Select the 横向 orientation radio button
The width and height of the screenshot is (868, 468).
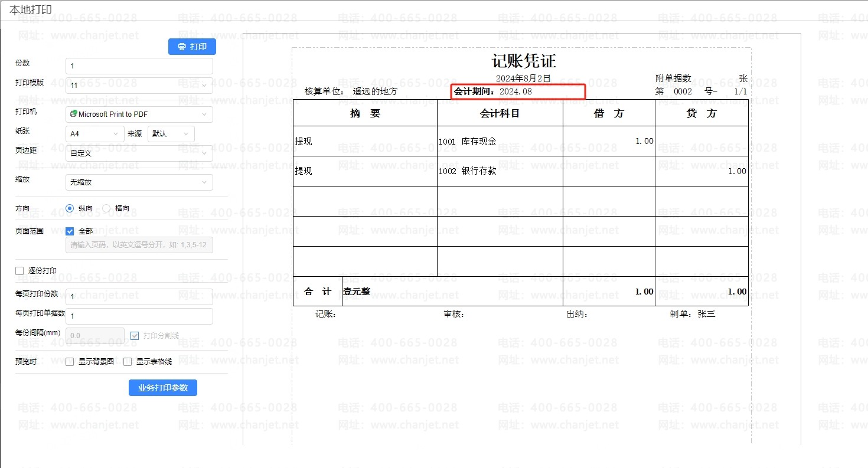(x=106, y=208)
